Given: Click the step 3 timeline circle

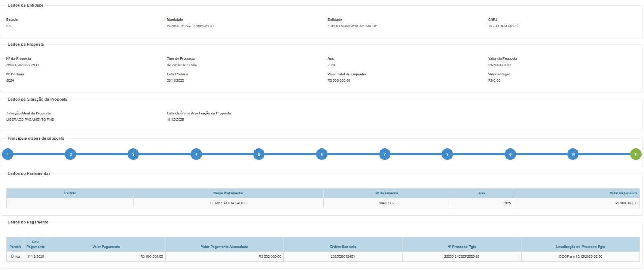Looking at the screenshot, I should [133, 154].
